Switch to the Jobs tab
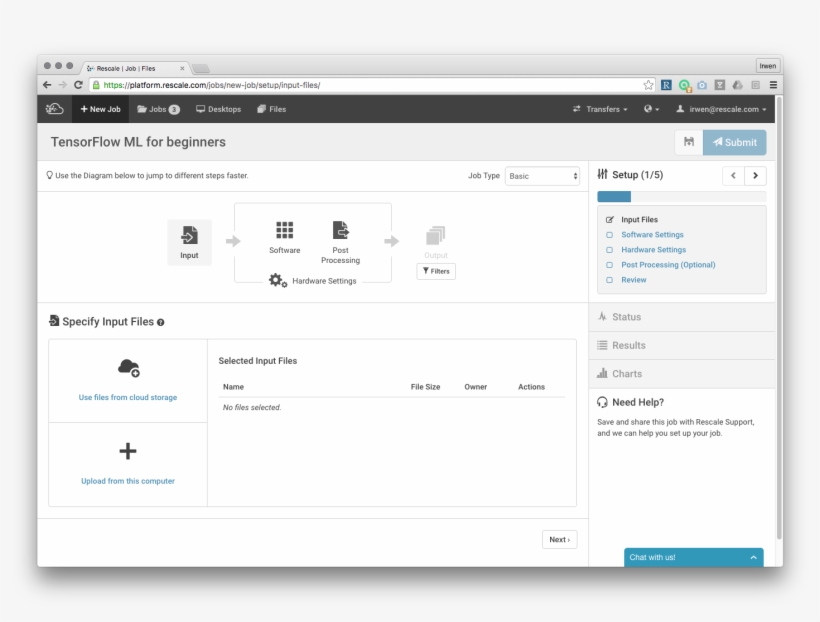 point(157,109)
